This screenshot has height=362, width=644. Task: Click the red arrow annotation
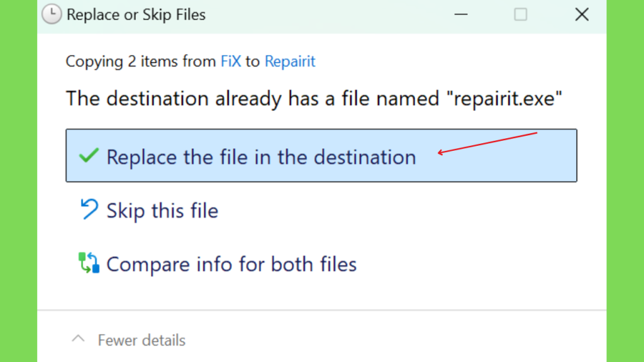click(x=487, y=143)
